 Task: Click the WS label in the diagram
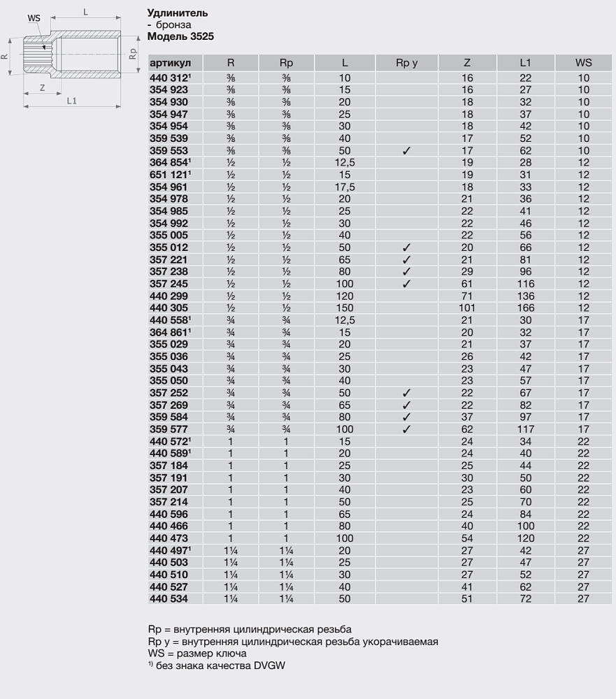[x=34, y=18]
